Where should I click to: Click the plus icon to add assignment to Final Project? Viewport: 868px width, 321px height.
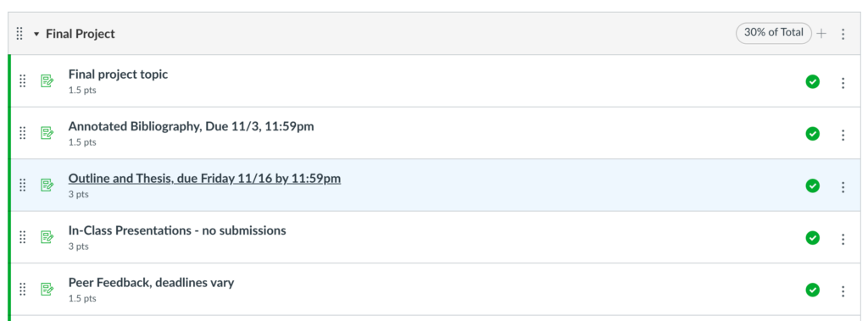tap(821, 34)
